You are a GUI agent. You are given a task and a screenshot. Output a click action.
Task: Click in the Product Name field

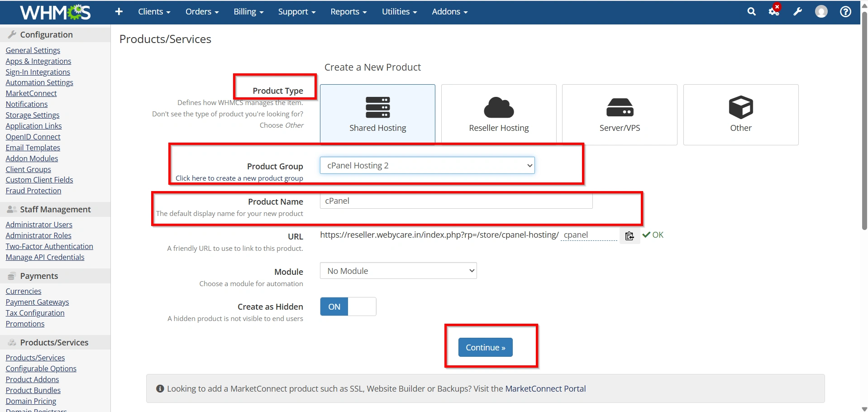456,201
